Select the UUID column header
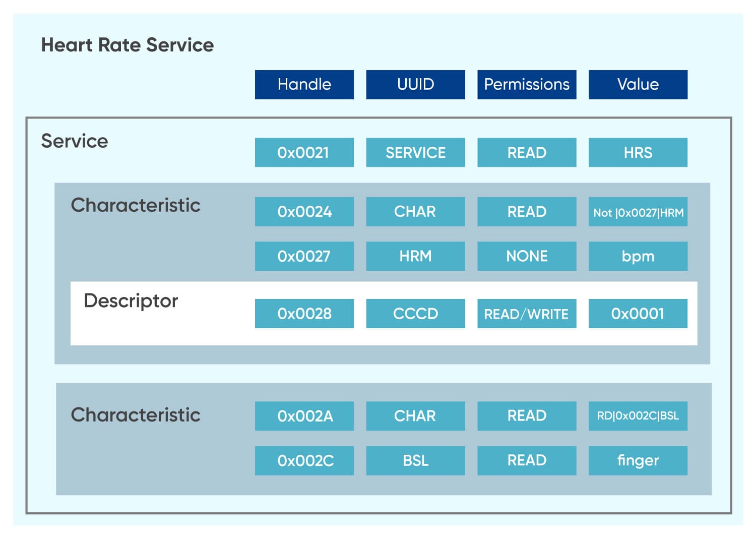 pos(415,84)
